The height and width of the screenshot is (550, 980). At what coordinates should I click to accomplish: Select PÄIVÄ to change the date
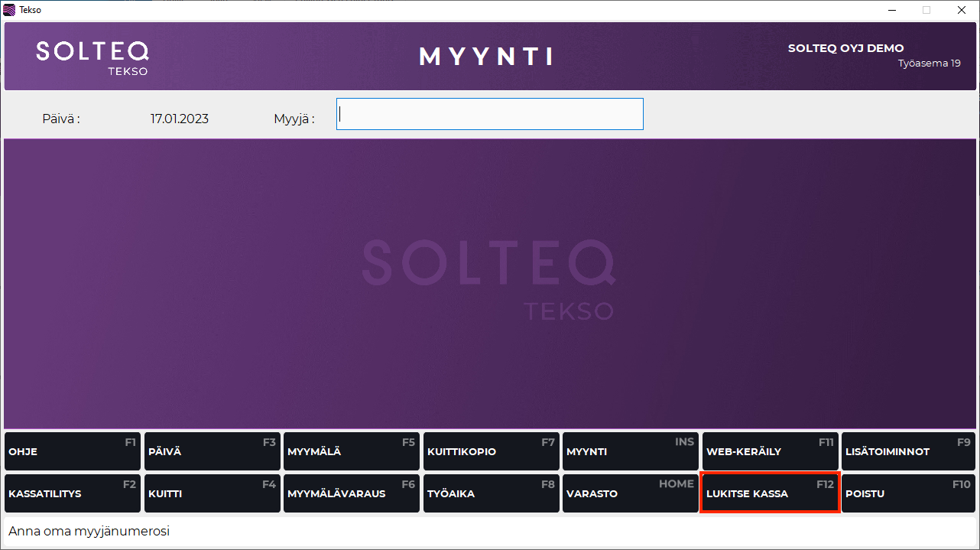(212, 451)
